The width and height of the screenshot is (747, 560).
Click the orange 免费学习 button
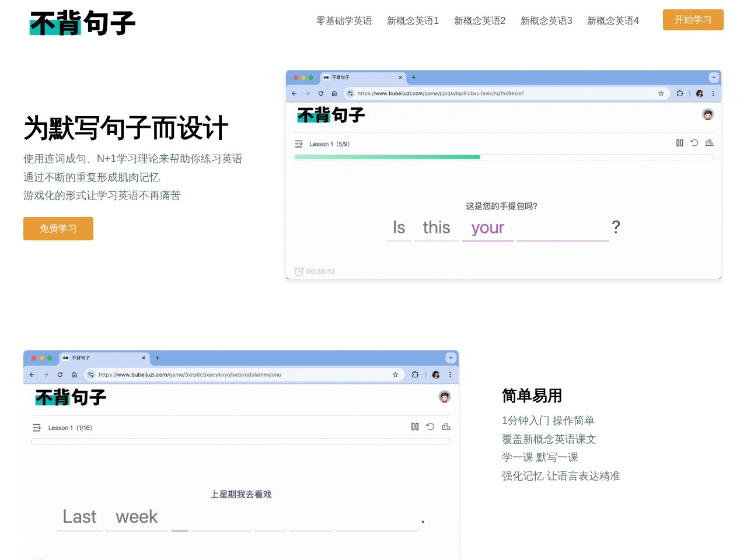(58, 229)
